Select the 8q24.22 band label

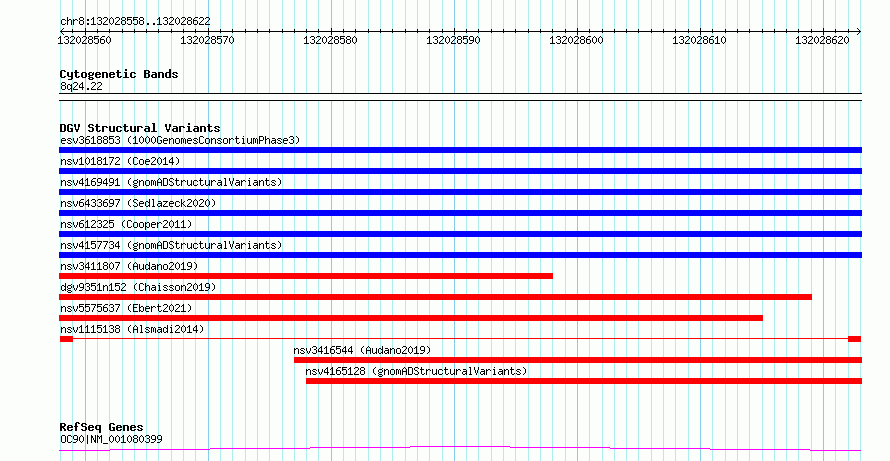click(81, 86)
